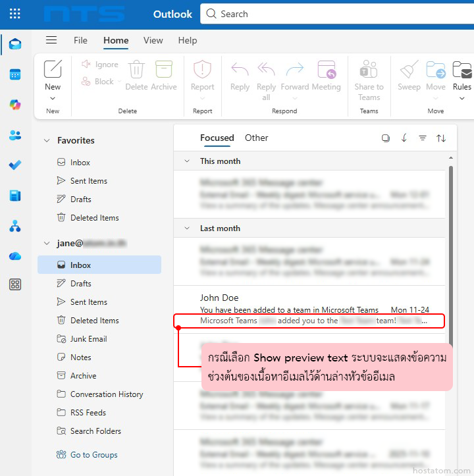
Task: Click Share to Teams icon
Action: (x=369, y=69)
